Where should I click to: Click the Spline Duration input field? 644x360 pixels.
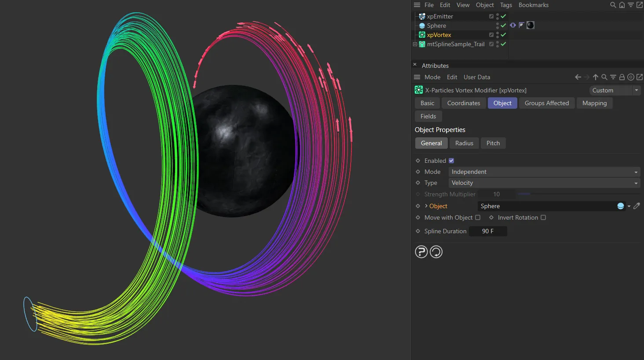(x=488, y=231)
